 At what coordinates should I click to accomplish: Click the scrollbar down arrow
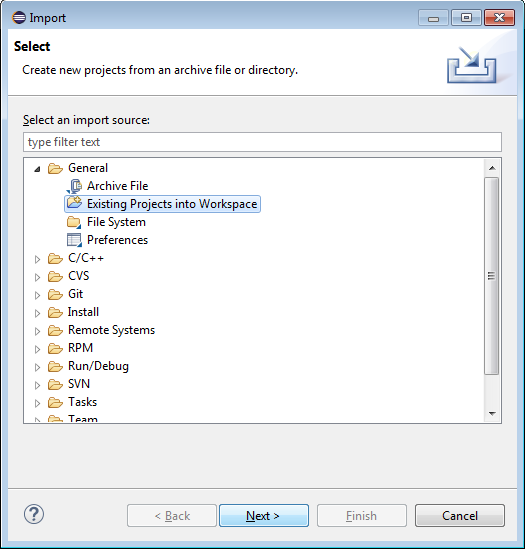click(x=492, y=414)
